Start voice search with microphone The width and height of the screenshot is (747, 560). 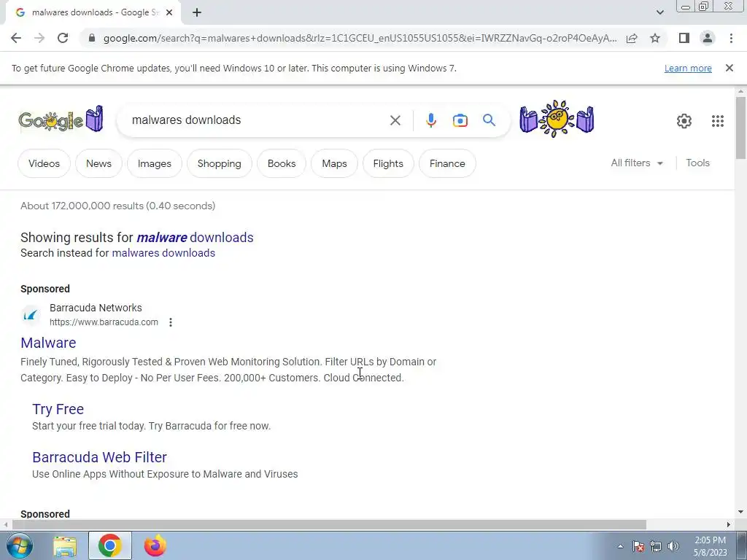(430, 120)
